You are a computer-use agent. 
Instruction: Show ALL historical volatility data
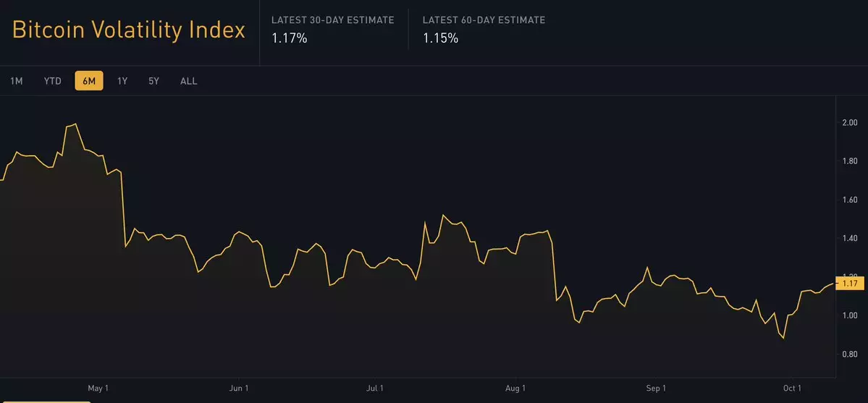point(188,81)
